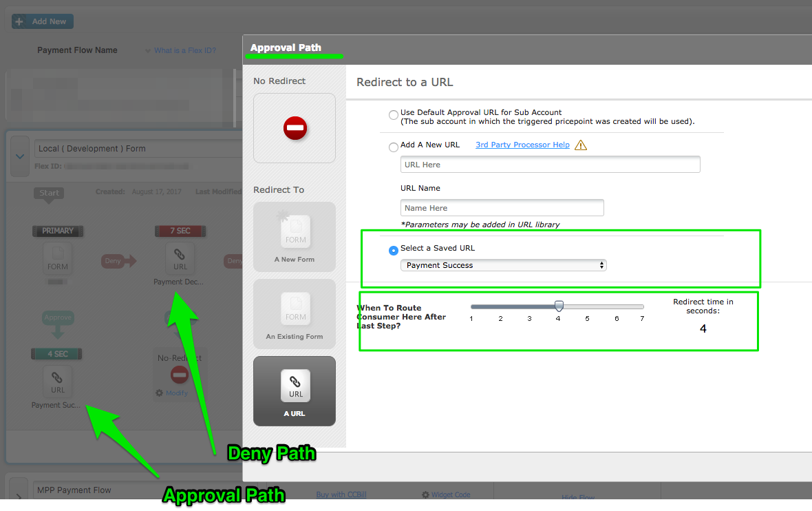812x511 pixels.
Task: Select the red No Redirect icon
Action: [295, 128]
